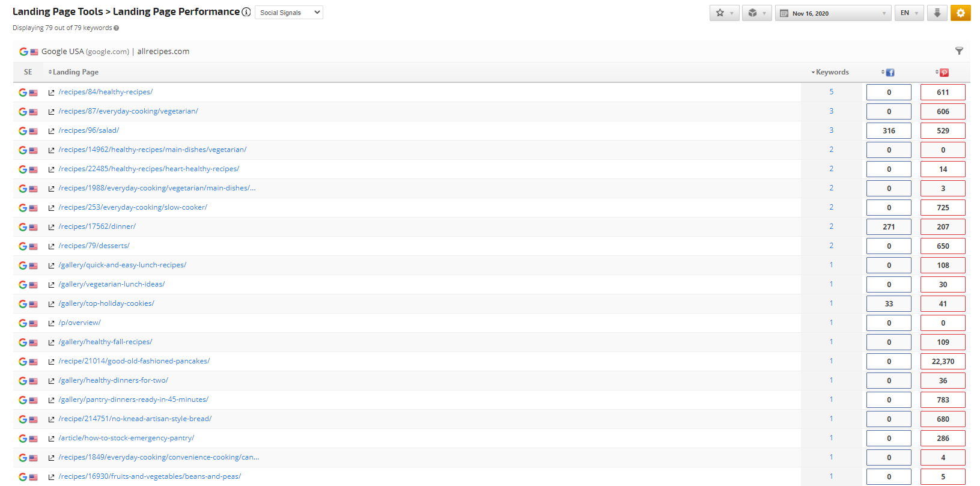980x486 pixels.
Task: Select Pinterest count 22,370 box
Action: (x=943, y=362)
